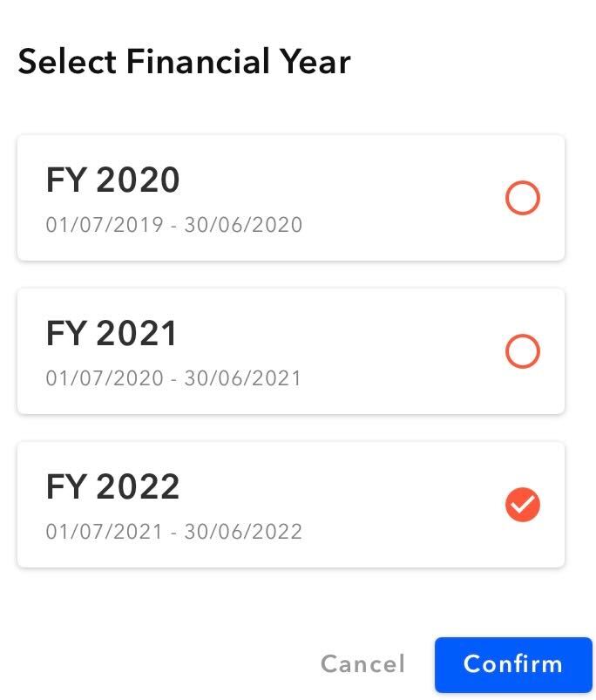Cancel the financial year dialog
Screen dimensions: 596x700
(362, 664)
